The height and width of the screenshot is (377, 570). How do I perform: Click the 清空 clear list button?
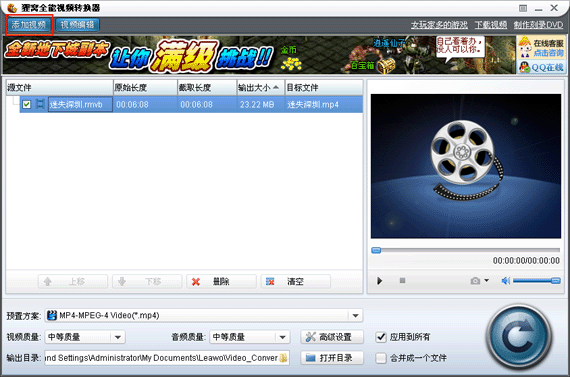coord(296,281)
